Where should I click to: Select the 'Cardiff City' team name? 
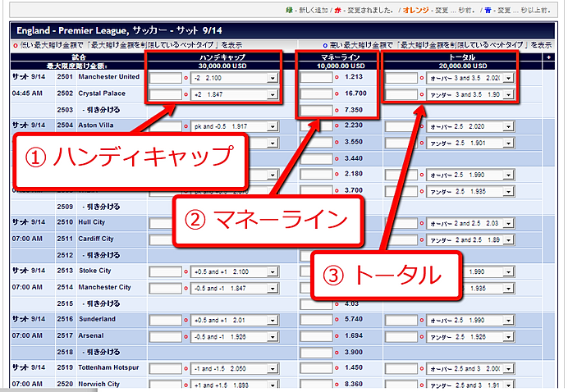(96, 239)
